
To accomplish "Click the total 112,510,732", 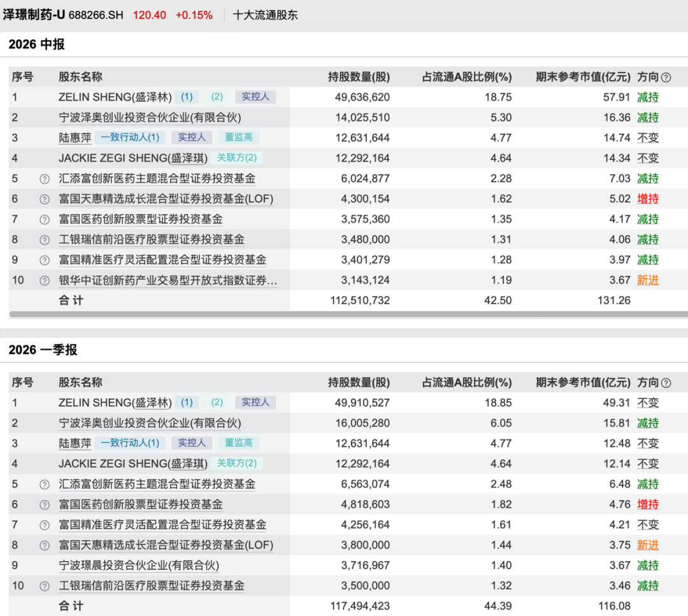I will (360, 300).
